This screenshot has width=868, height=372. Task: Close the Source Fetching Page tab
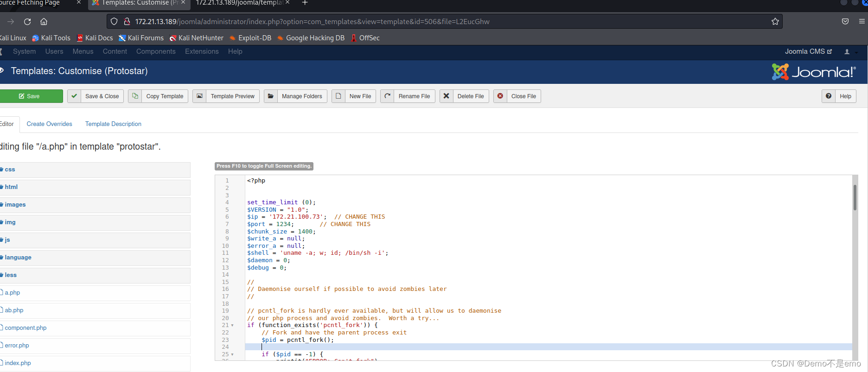pos(79,2)
